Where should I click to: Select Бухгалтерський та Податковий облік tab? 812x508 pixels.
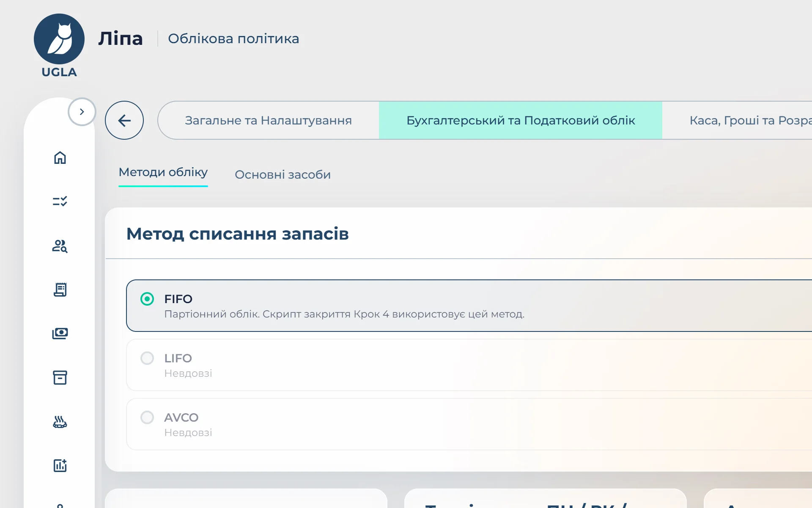(521, 120)
